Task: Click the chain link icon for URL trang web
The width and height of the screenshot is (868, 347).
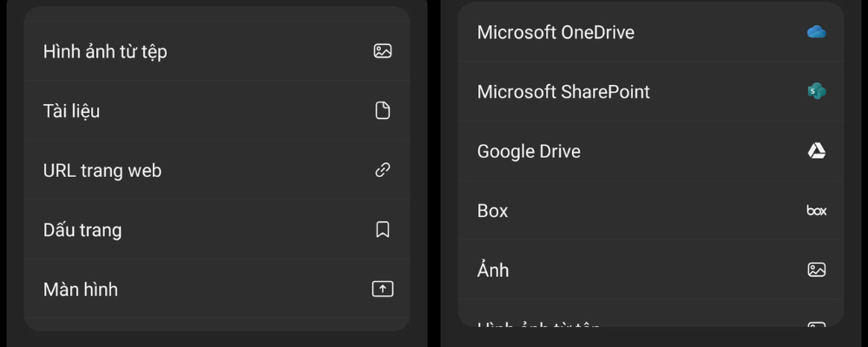Action: click(383, 170)
